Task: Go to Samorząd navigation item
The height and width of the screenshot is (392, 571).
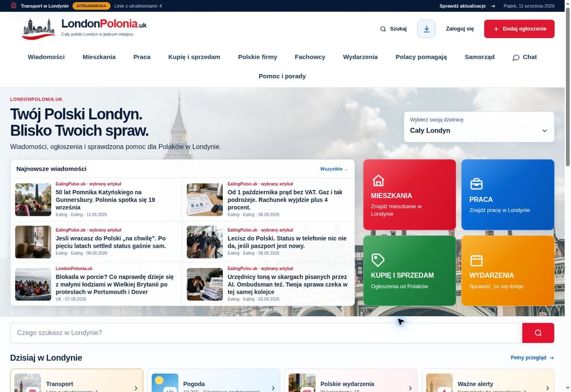Action: (x=480, y=57)
